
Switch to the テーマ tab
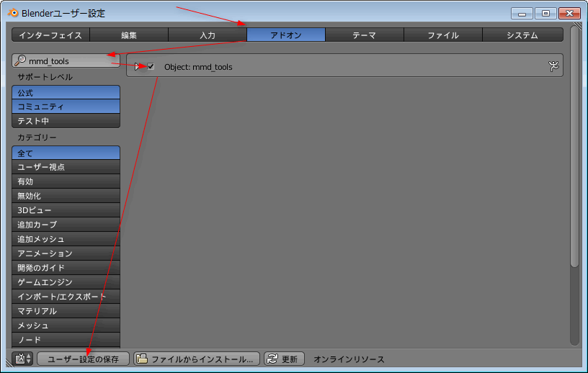(x=365, y=35)
